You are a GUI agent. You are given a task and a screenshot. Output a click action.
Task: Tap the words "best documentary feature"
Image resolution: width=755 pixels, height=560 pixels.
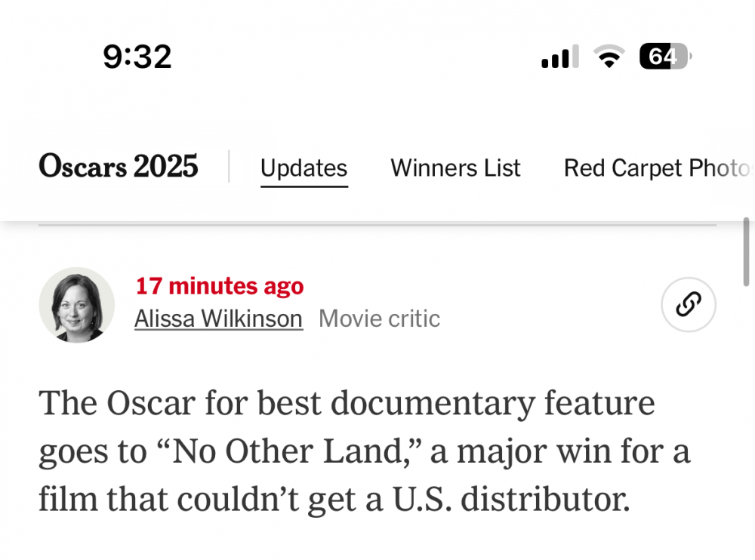point(455,404)
